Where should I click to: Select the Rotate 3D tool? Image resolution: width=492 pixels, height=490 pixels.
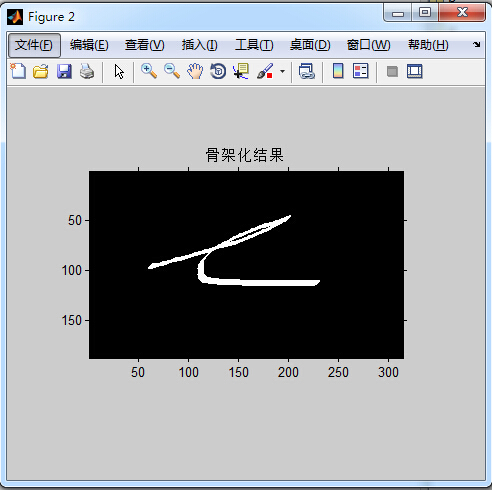click(218, 71)
